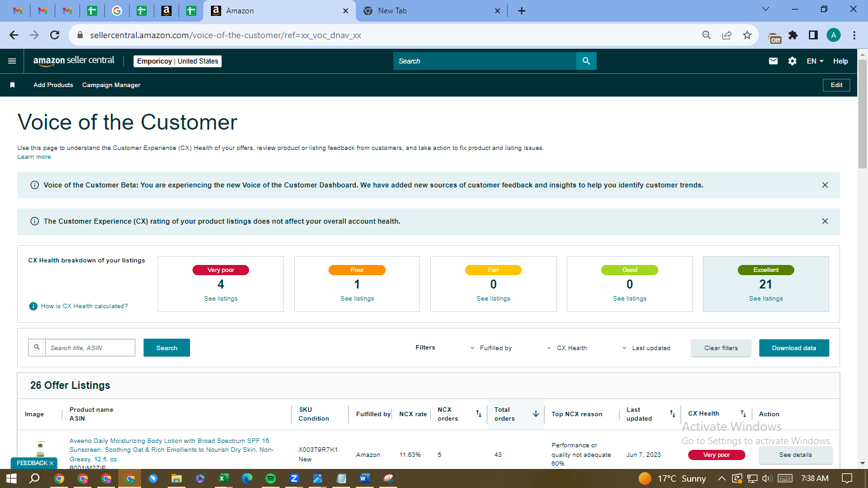
Task: Sort the table by NCX orders
Action: coord(478,414)
